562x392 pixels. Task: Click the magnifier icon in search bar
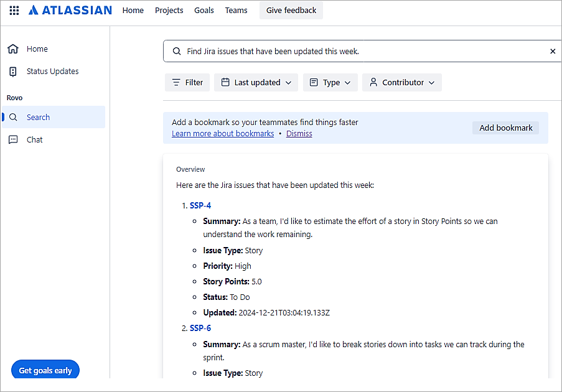[x=177, y=52]
